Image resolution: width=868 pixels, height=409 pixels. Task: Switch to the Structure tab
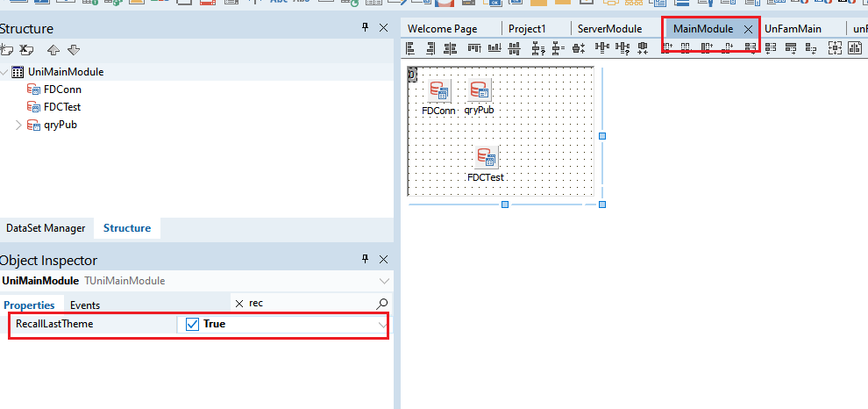click(127, 228)
